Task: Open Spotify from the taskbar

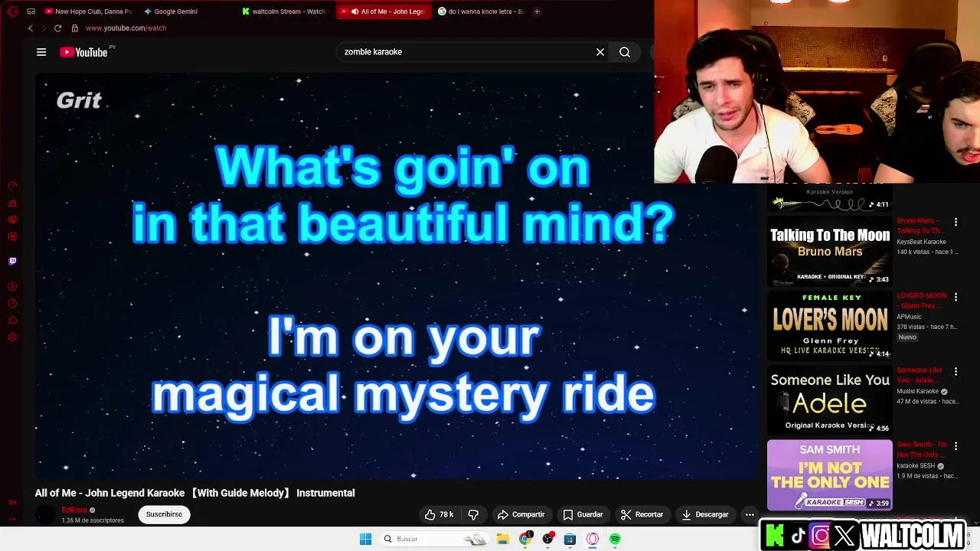Action: click(x=615, y=539)
